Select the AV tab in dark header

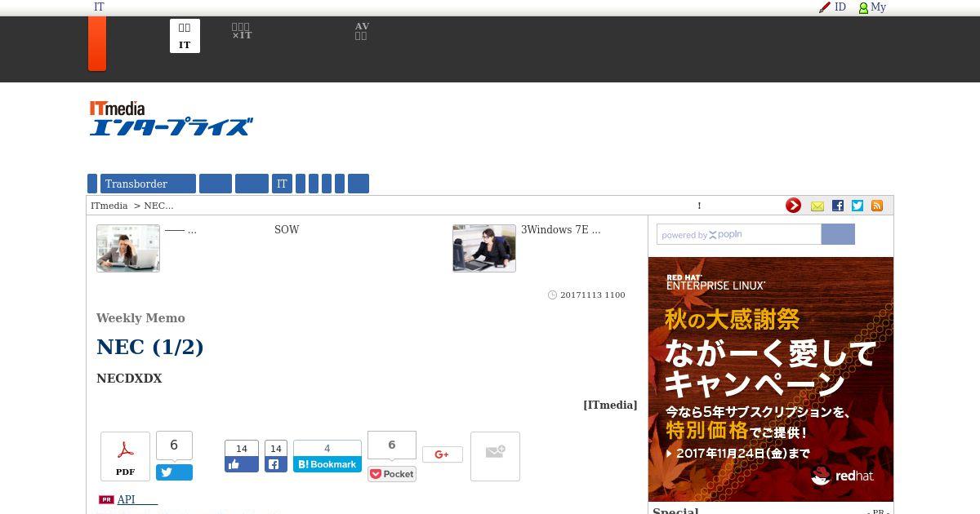click(362, 32)
